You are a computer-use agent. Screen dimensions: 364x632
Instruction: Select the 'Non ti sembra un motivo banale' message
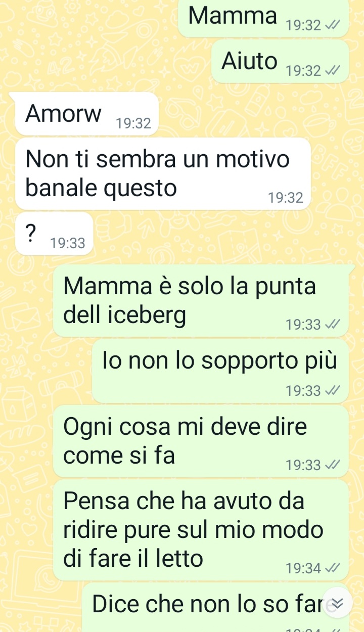pyautogui.click(x=163, y=173)
